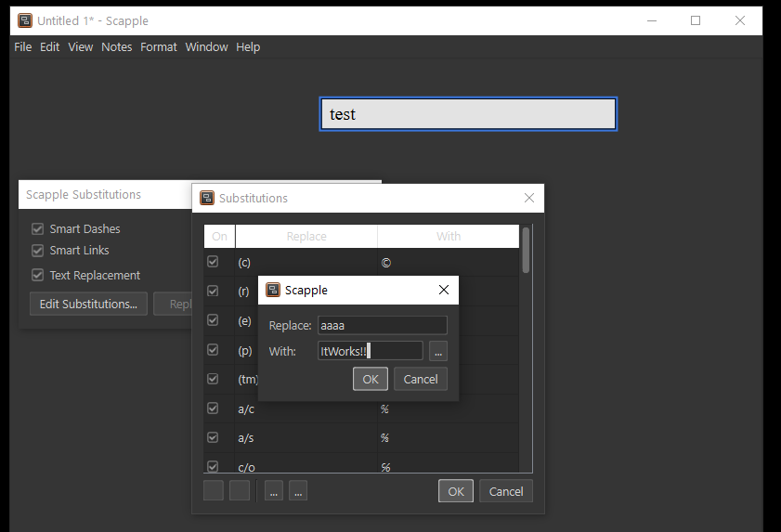The width and height of the screenshot is (781, 532).
Task: Click the '...' button beside With field
Action: [x=437, y=351]
